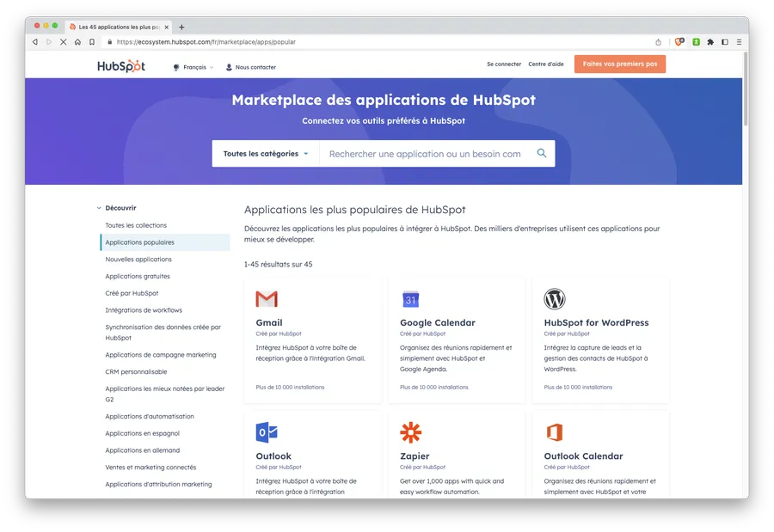Viewport: 774px width, 532px height.
Task: Click the search magnifier icon
Action: (x=542, y=153)
